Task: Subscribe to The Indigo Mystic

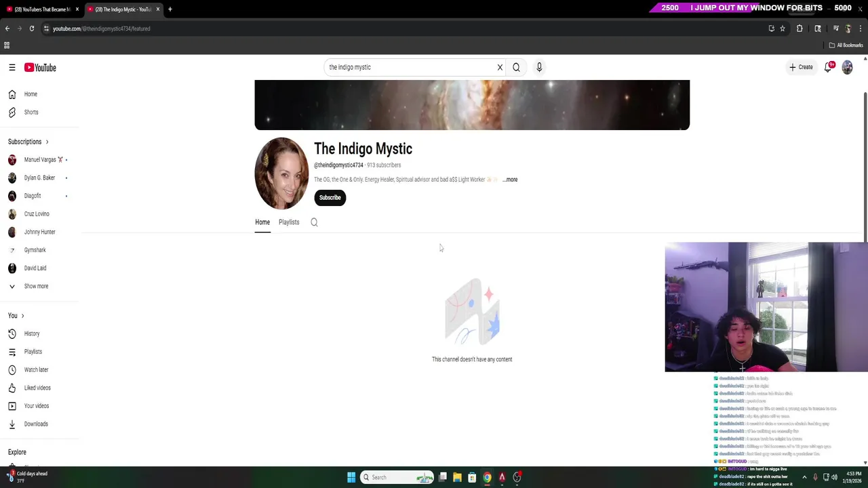Action: (330, 197)
